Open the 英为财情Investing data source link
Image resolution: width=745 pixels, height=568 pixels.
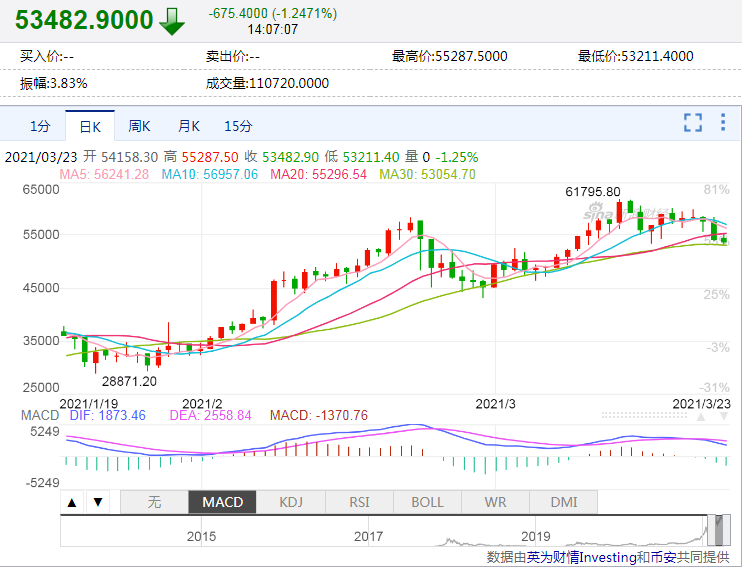click(x=574, y=557)
